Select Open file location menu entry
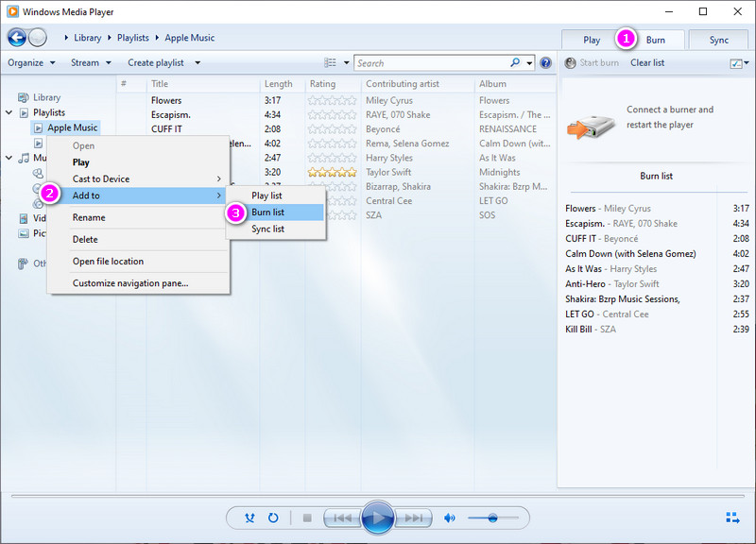Image resolution: width=756 pixels, height=544 pixels. point(138,262)
